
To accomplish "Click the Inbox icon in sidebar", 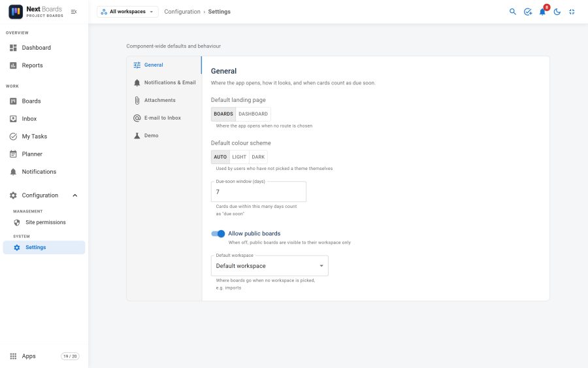I will pyautogui.click(x=13, y=118).
